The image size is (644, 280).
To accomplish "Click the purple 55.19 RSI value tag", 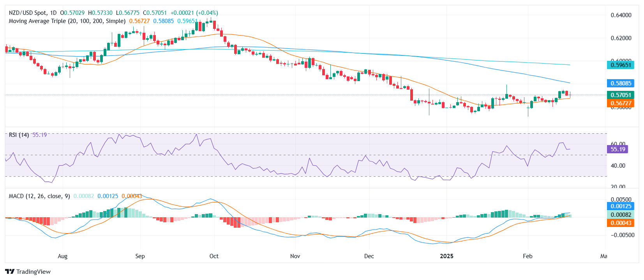I will click(618, 149).
